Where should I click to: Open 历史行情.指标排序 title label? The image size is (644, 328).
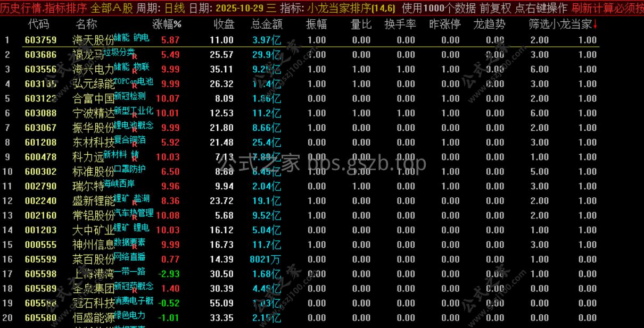(x=44, y=8)
